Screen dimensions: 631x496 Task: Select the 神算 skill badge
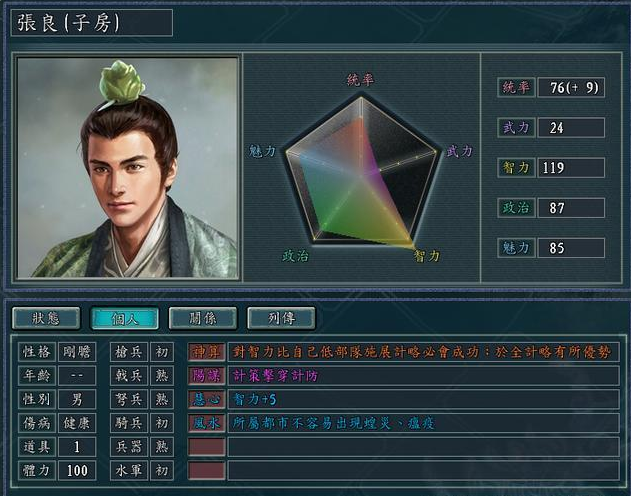click(x=206, y=352)
